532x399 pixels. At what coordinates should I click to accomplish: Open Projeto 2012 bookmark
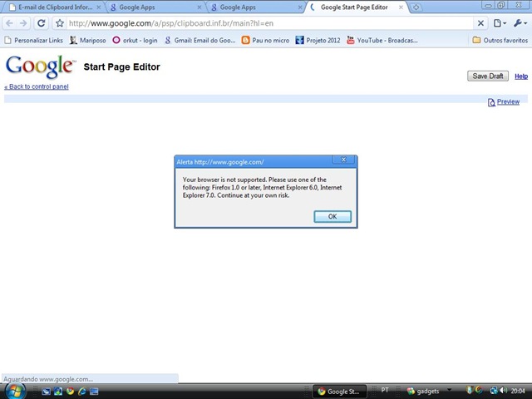(318, 41)
